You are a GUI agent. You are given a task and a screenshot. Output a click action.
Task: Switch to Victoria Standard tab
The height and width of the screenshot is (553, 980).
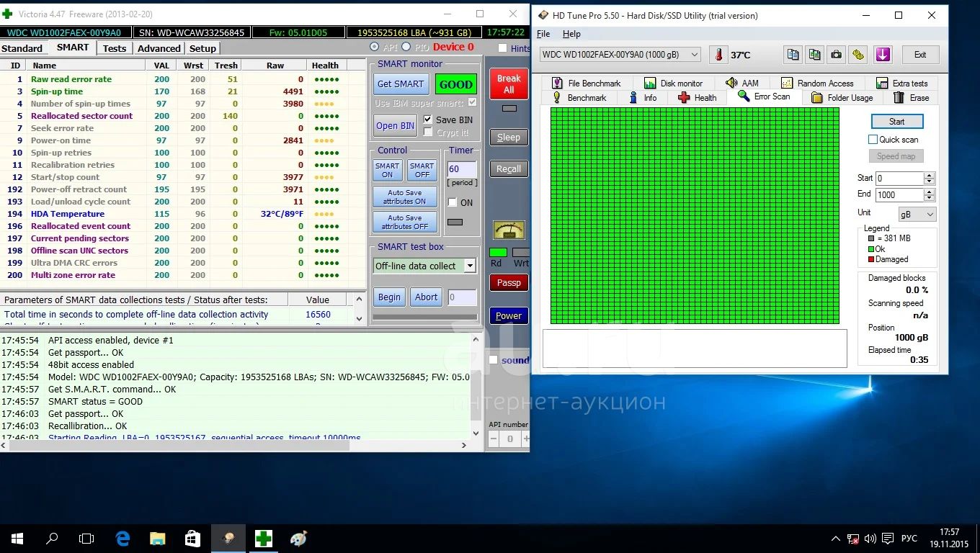pyautogui.click(x=22, y=48)
